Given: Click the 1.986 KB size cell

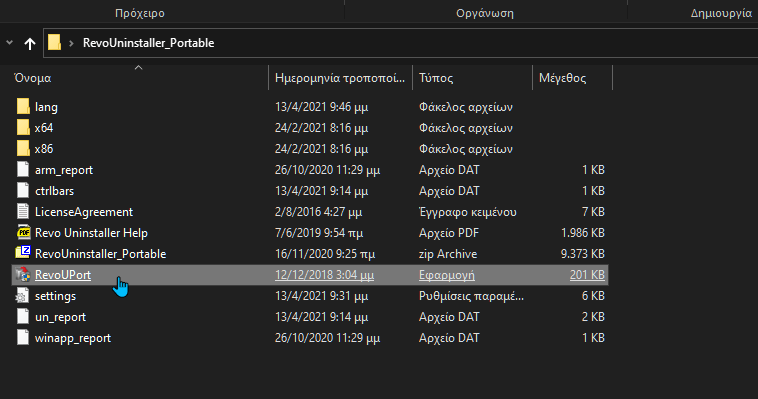Looking at the screenshot, I should tap(583, 233).
